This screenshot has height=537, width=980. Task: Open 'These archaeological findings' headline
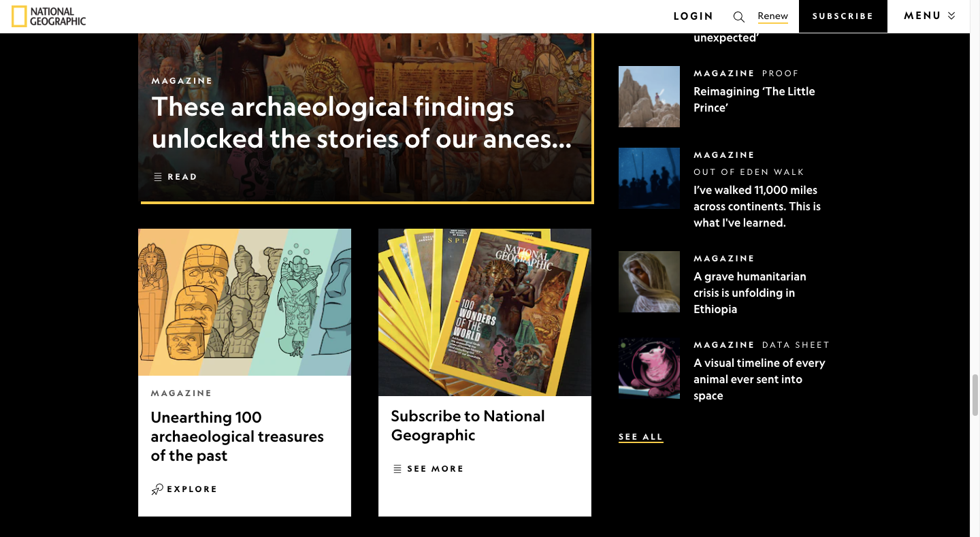(361, 123)
